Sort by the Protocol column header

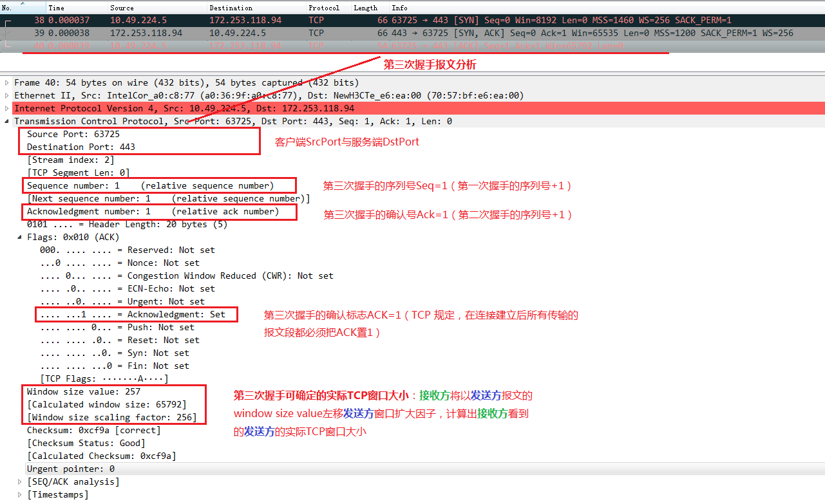[x=324, y=8]
